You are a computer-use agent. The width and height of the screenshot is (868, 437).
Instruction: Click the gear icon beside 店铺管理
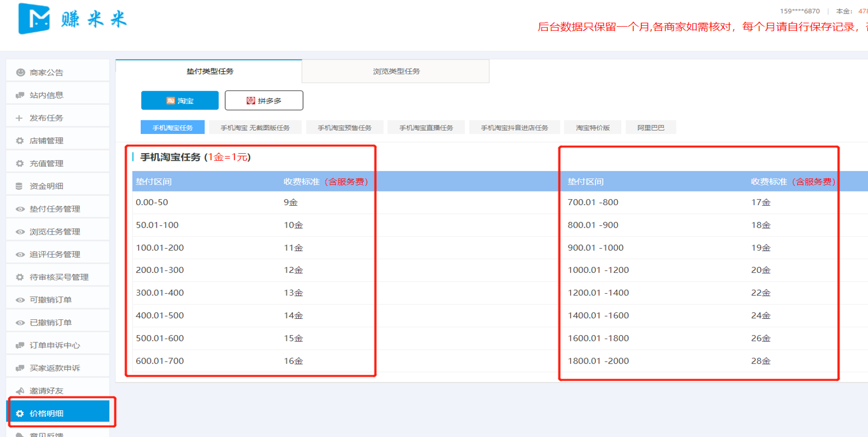pos(20,141)
